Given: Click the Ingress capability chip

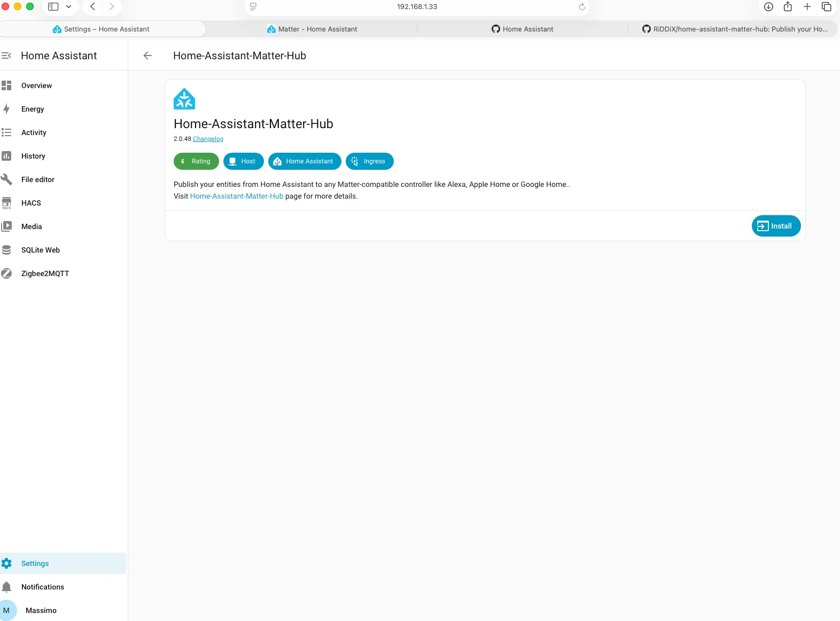Looking at the screenshot, I should [x=370, y=161].
